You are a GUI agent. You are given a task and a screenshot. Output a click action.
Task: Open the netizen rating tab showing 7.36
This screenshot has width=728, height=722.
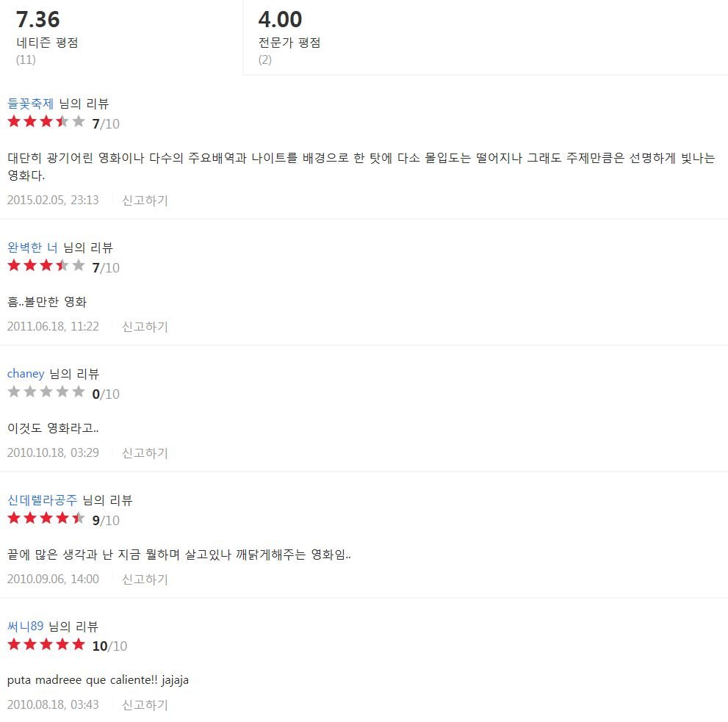point(121,37)
